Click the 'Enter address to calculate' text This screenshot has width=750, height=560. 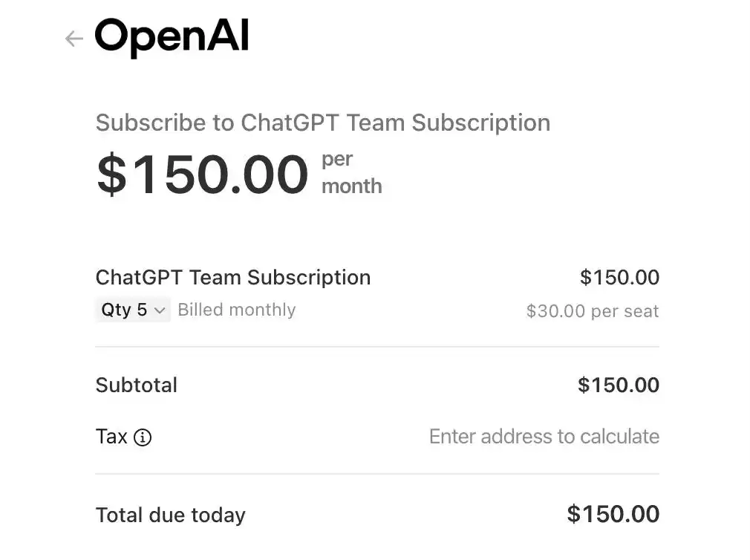tap(544, 436)
